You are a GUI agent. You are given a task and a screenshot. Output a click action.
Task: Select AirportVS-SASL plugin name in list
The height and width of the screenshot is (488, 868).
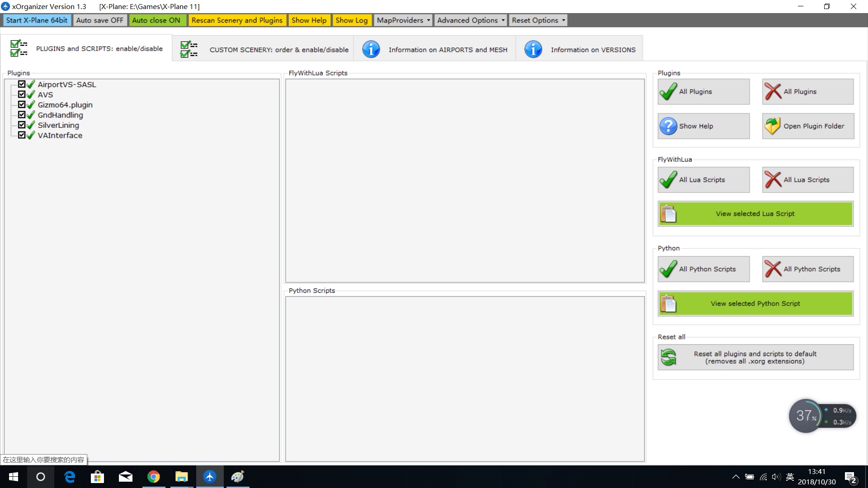coord(67,84)
